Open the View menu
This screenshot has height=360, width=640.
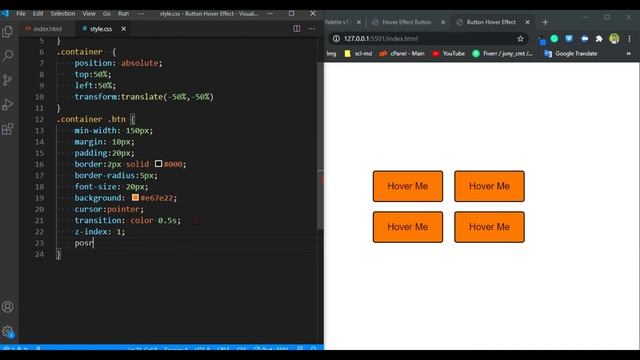(89, 13)
